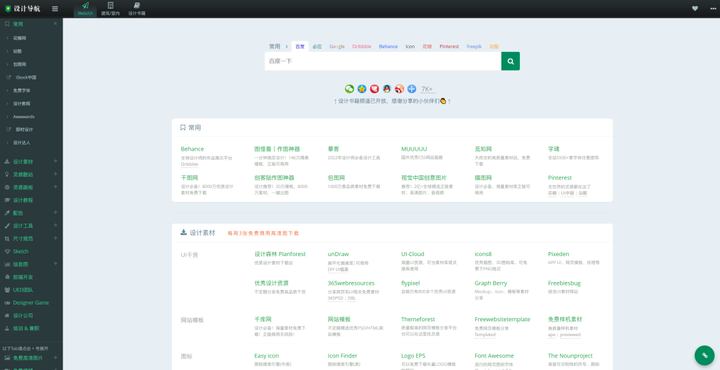Open the Freebiesbug link
The width and height of the screenshot is (720, 370).
(x=564, y=283)
